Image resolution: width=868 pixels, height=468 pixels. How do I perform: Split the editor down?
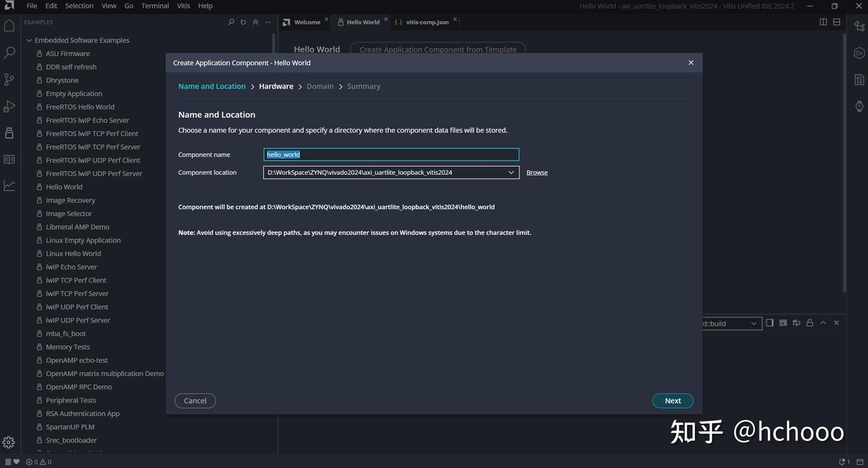click(x=837, y=22)
